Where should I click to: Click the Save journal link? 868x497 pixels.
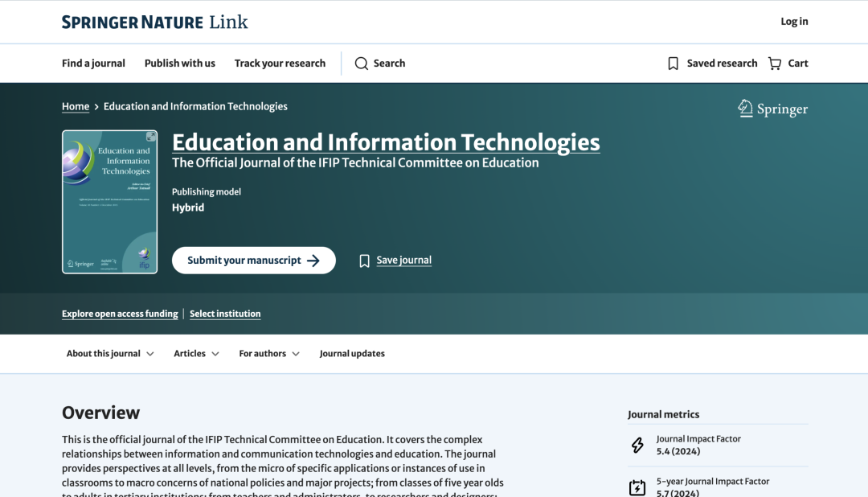point(404,261)
